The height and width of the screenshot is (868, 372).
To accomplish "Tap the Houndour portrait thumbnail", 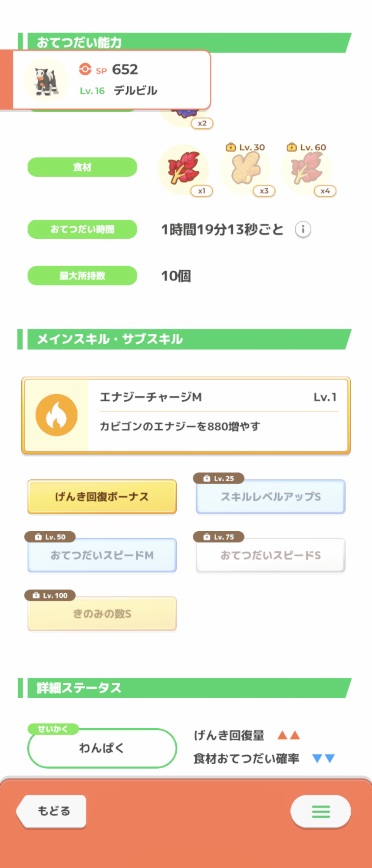I will pos(46,80).
